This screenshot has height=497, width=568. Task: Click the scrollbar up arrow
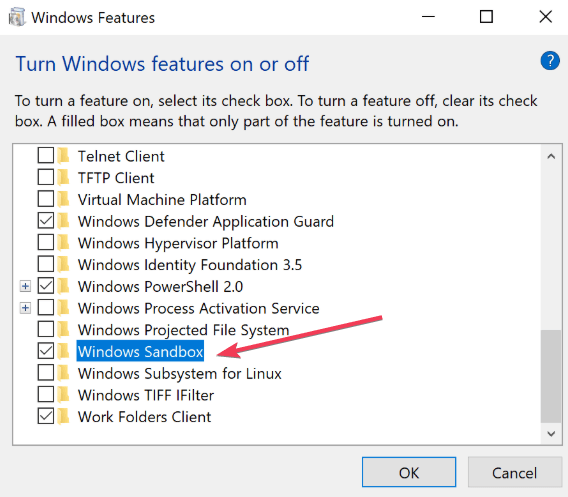click(x=551, y=156)
